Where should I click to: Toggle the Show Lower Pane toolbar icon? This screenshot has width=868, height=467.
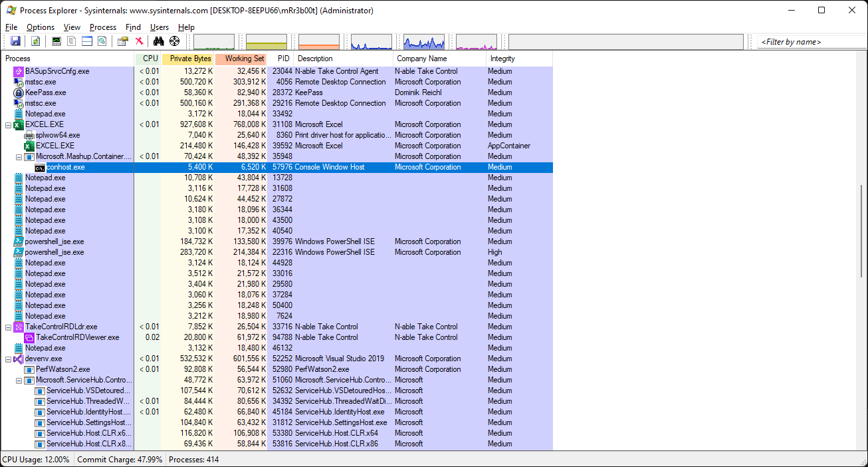tap(87, 41)
